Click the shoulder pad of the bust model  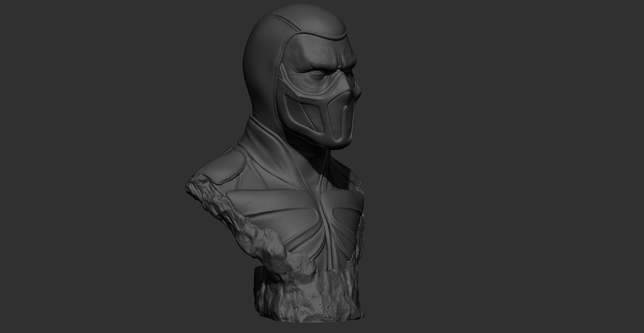click(220, 168)
